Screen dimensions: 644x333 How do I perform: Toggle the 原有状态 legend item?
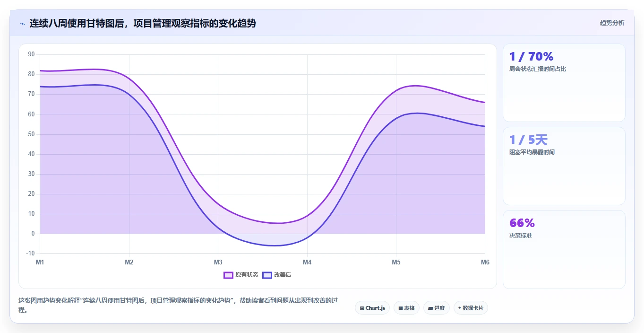[x=241, y=275]
